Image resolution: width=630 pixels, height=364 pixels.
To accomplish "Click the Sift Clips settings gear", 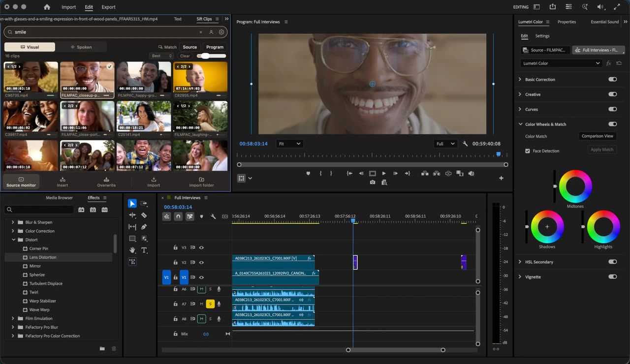I will 221,32.
